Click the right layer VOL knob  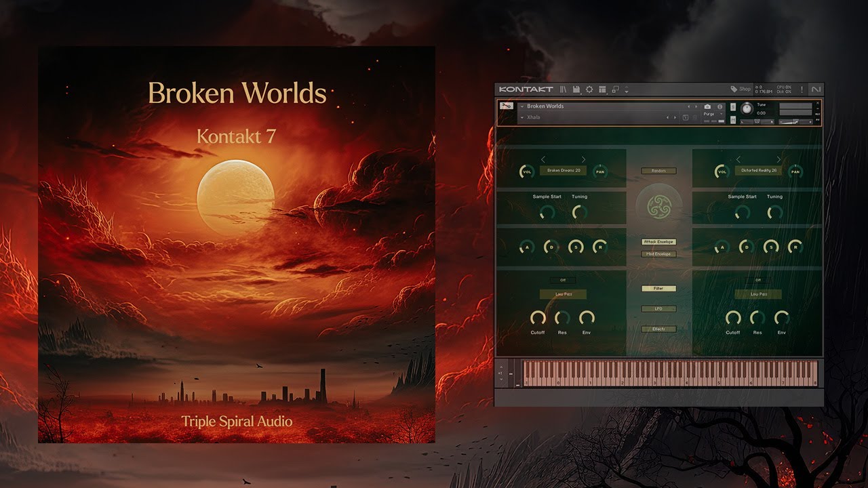click(722, 172)
